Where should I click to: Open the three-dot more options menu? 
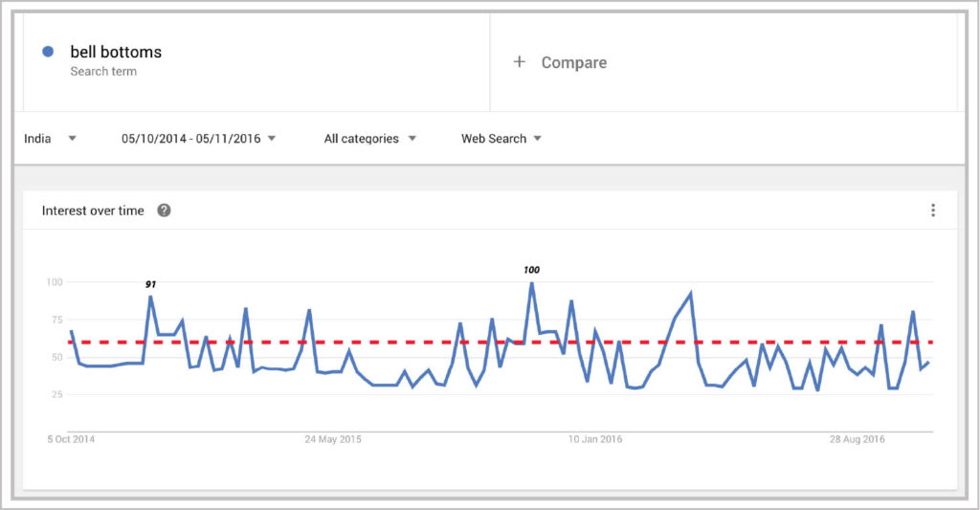pos(933,211)
